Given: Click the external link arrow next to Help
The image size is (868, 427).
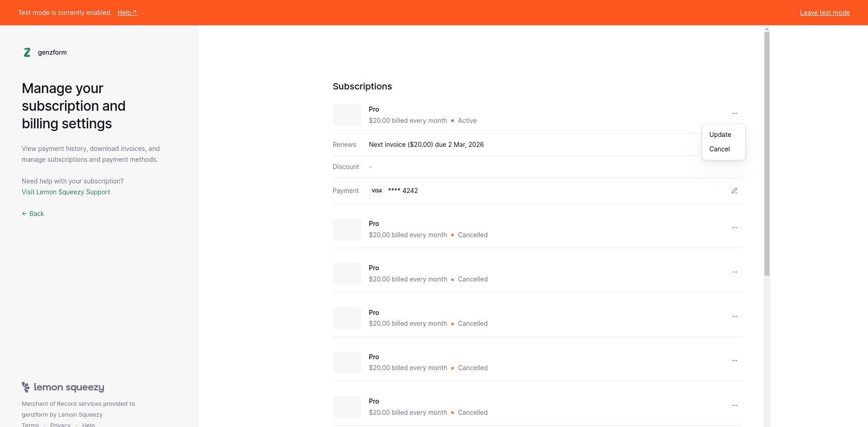Looking at the screenshot, I should (134, 12).
